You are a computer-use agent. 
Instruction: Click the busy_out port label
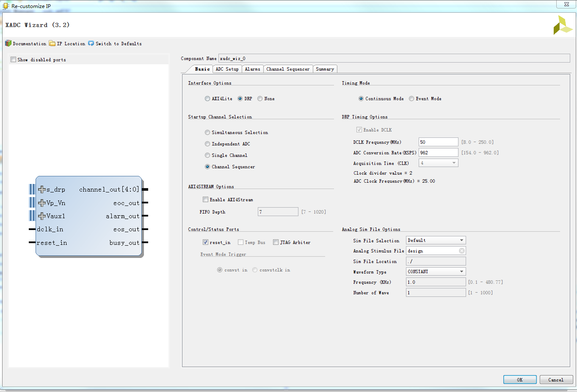(x=124, y=243)
